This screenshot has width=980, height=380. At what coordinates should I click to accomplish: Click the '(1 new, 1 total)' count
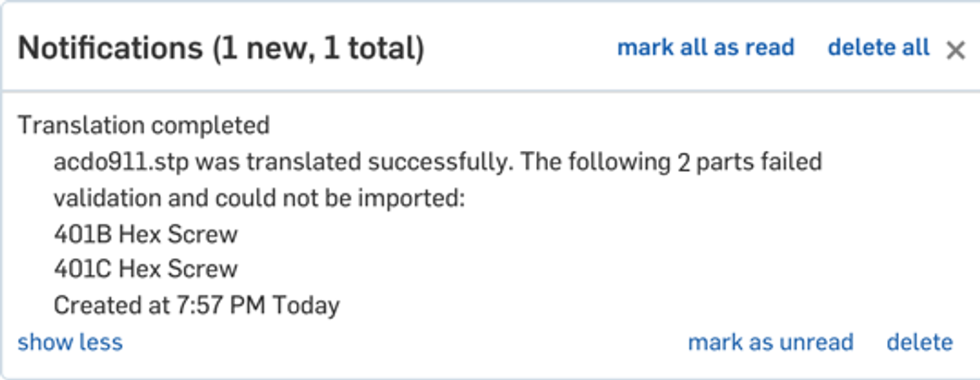(x=318, y=48)
